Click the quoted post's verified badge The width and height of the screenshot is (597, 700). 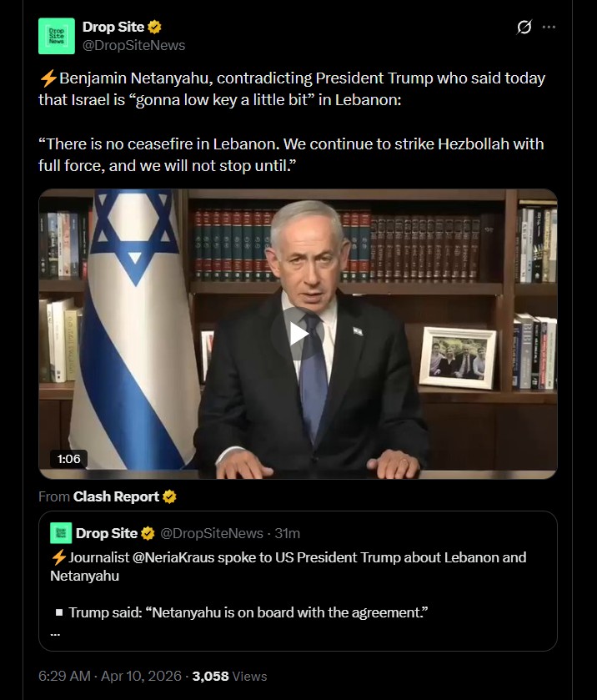[148, 533]
